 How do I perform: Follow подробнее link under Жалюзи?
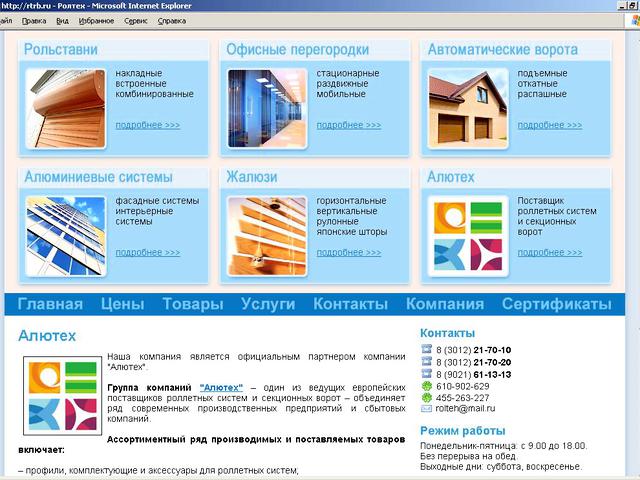(x=349, y=252)
